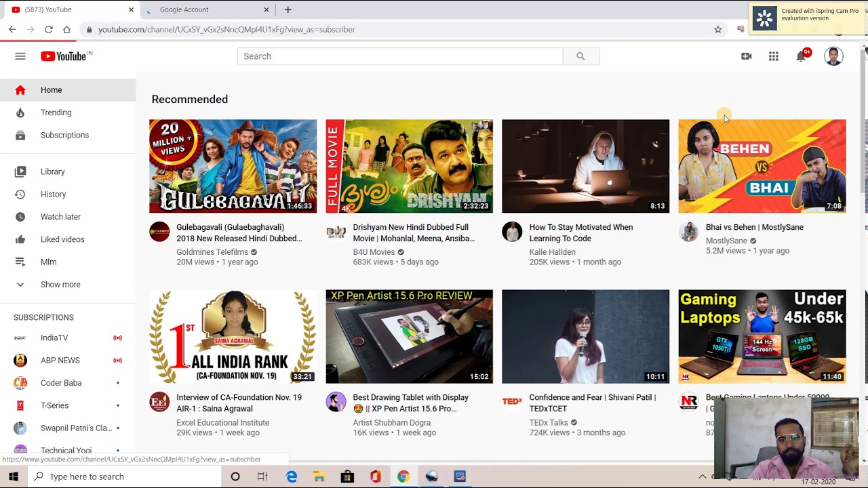The height and width of the screenshot is (488, 868).
Task: Play the All India Rank interview thumbnail
Action: [233, 337]
